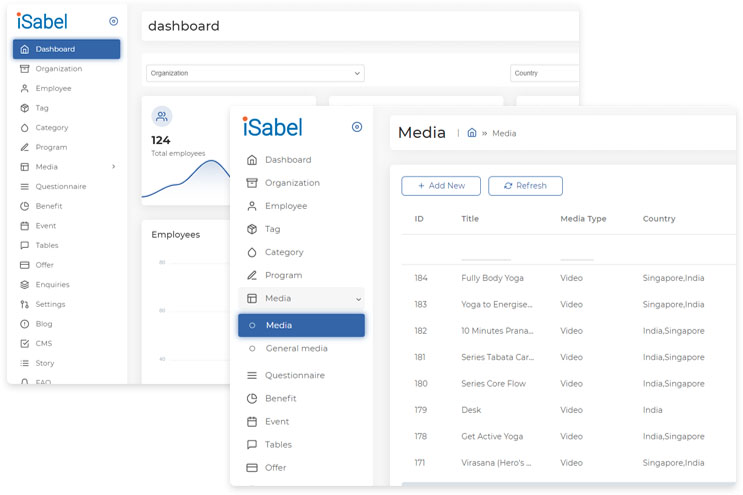Click the Event calendar icon in front sidebar

(x=252, y=422)
